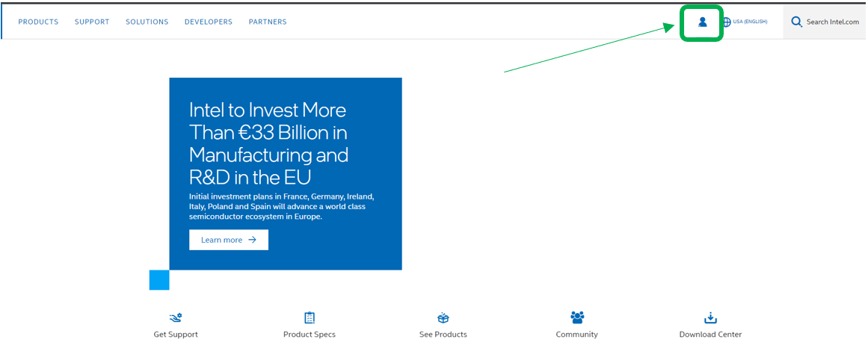This screenshot has width=868, height=357.
Task: Click the Initial investment plans paragraph
Action: 283,207
